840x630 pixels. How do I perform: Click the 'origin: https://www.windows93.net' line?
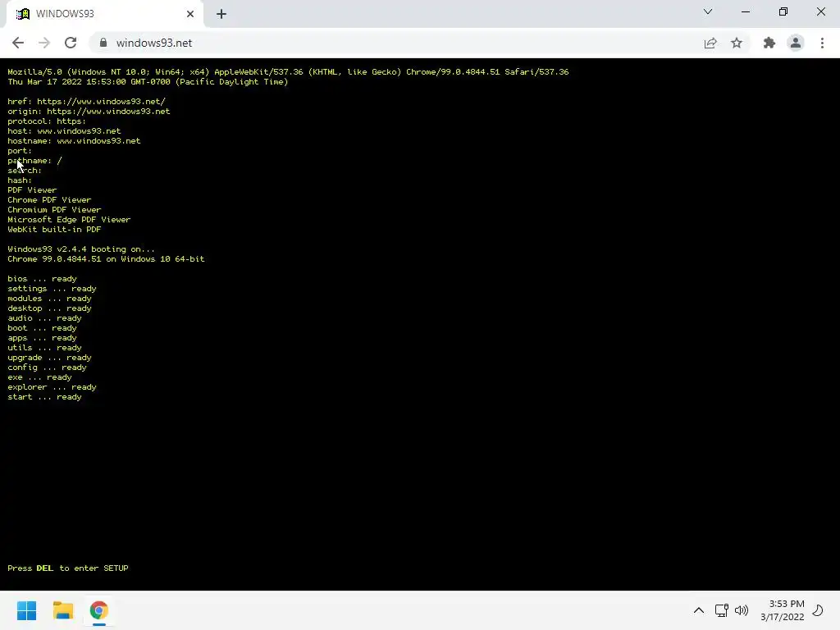89,112
